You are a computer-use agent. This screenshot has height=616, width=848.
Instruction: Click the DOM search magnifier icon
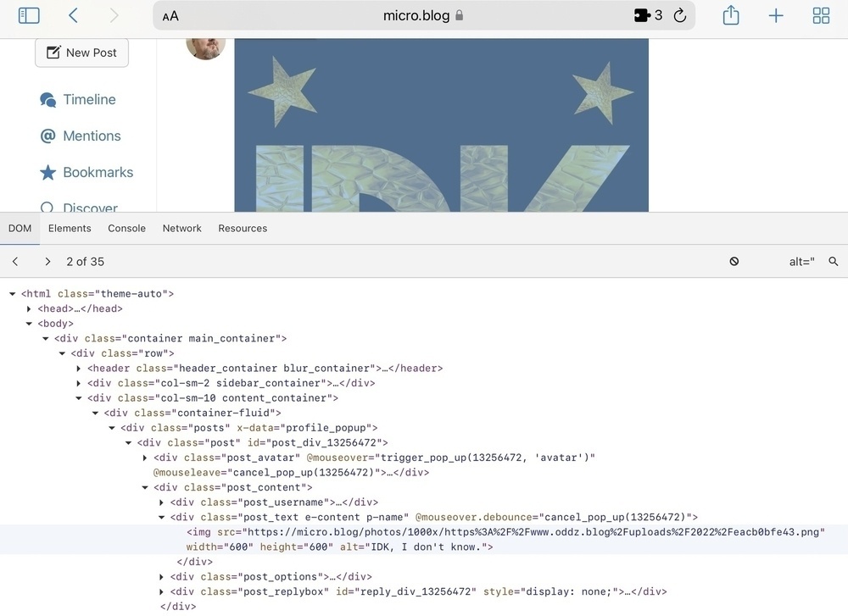(x=834, y=262)
